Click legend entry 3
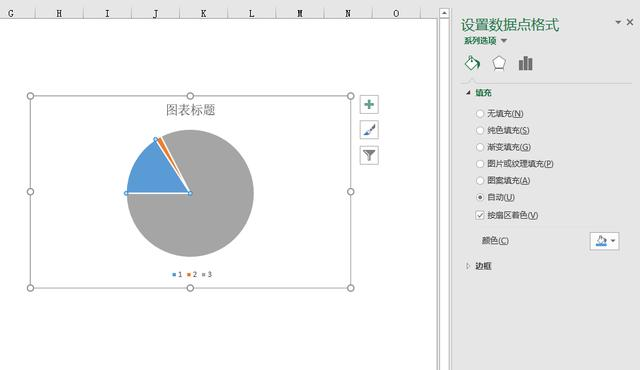This screenshot has height=370, width=640. pos(207,274)
